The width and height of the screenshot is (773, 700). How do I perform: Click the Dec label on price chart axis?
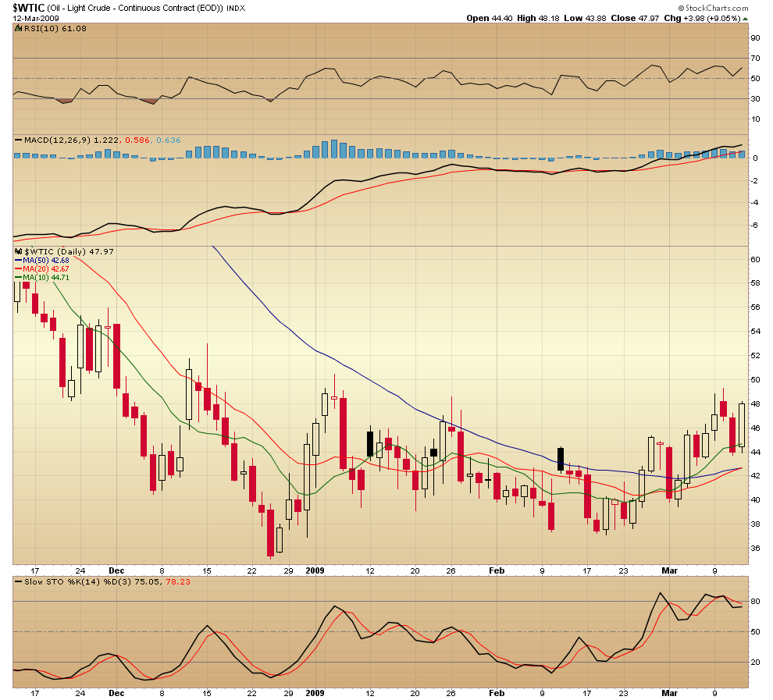click(116, 570)
